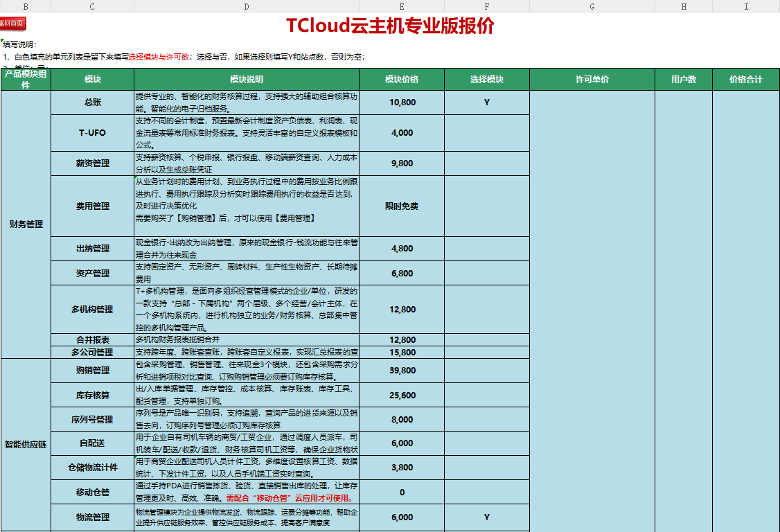Image resolution: width=780 pixels, height=532 pixels.
Task: Select the 库存核算 module cell
Action: tap(93, 395)
